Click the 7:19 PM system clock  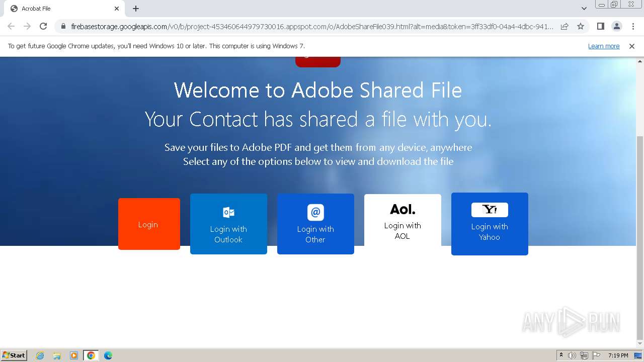click(618, 355)
